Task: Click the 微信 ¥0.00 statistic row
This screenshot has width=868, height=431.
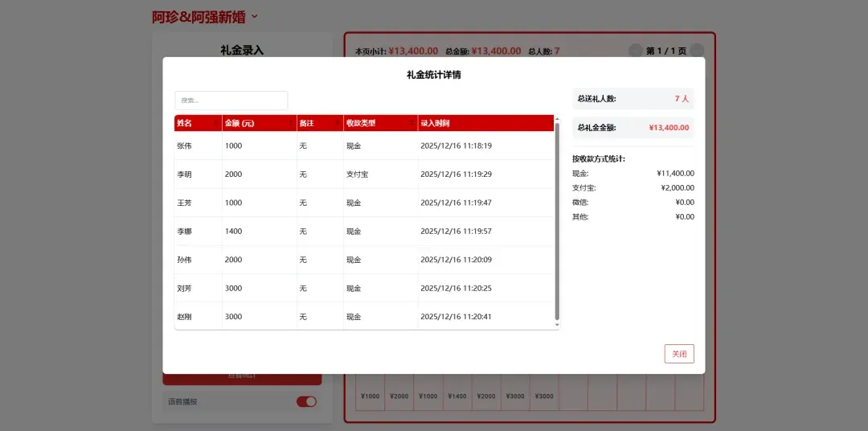Action: click(633, 202)
